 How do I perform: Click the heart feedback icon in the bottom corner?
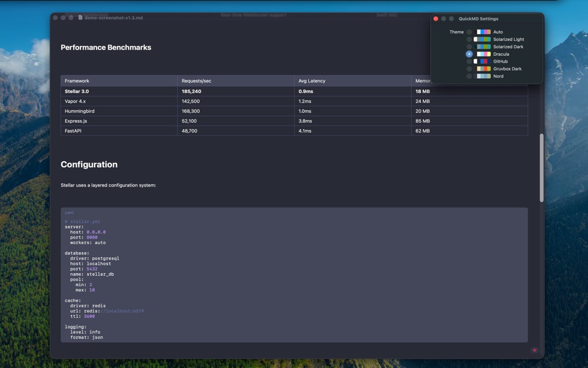click(534, 350)
